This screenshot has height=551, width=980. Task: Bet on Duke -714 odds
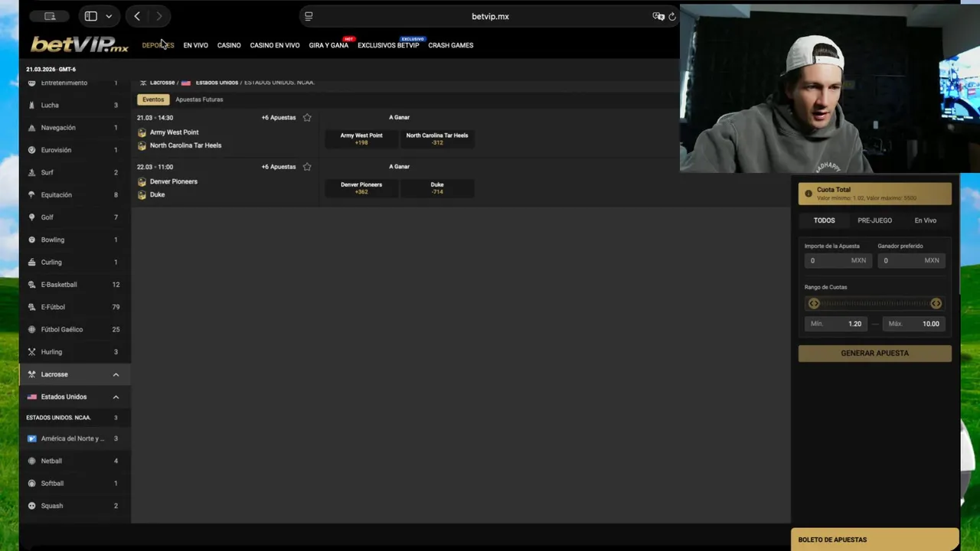click(437, 187)
